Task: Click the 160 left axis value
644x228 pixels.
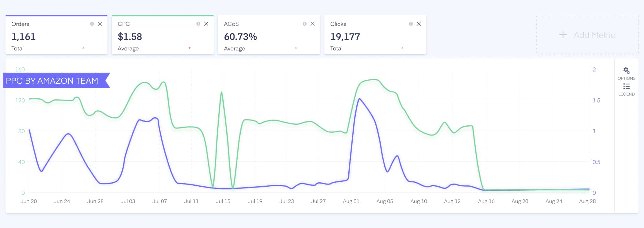Action: tap(20, 70)
